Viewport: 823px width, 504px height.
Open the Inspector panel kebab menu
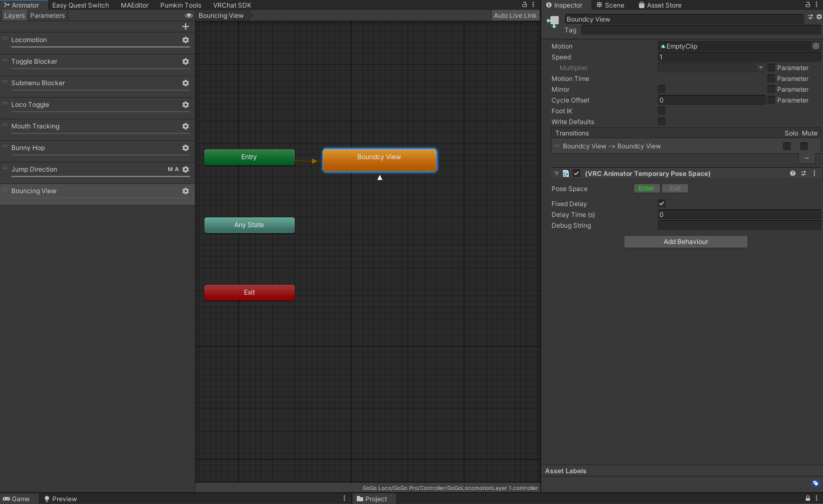817,4
